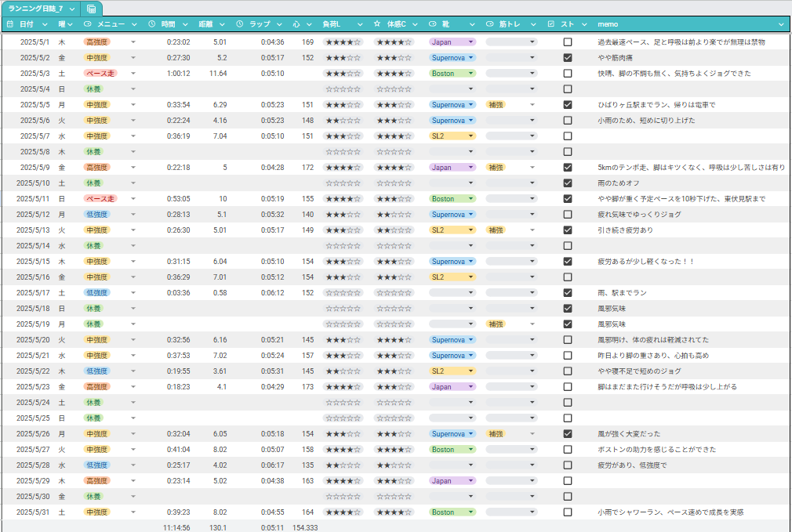Click the dropdown-type icon in the メニュー header
This screenshot has width=792, height=532.
[x=87, y=24]
